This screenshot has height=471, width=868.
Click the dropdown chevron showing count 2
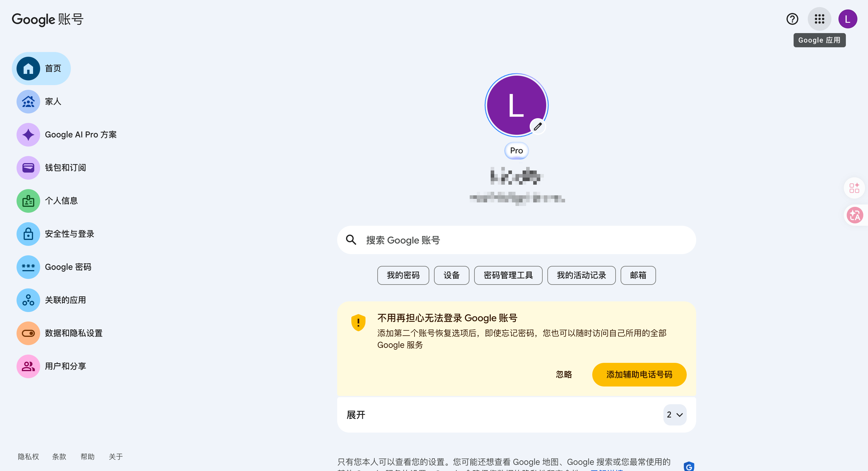coord(675,414)
